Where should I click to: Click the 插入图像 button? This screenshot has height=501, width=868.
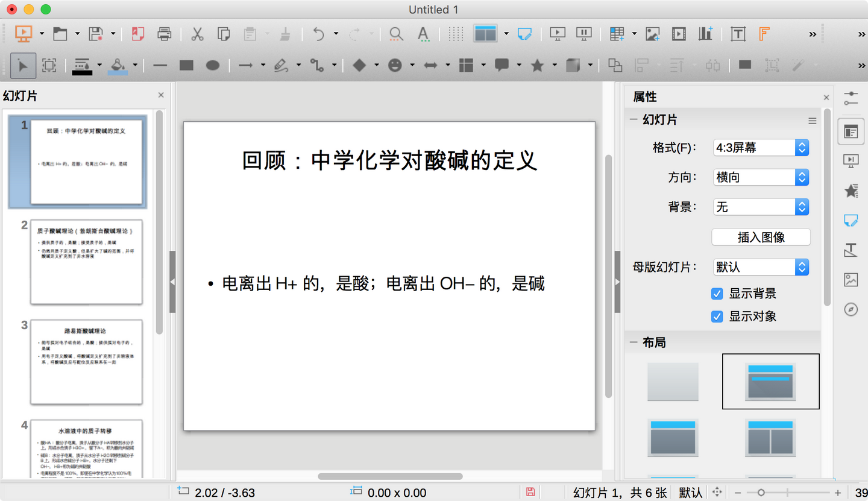(761, 237)
